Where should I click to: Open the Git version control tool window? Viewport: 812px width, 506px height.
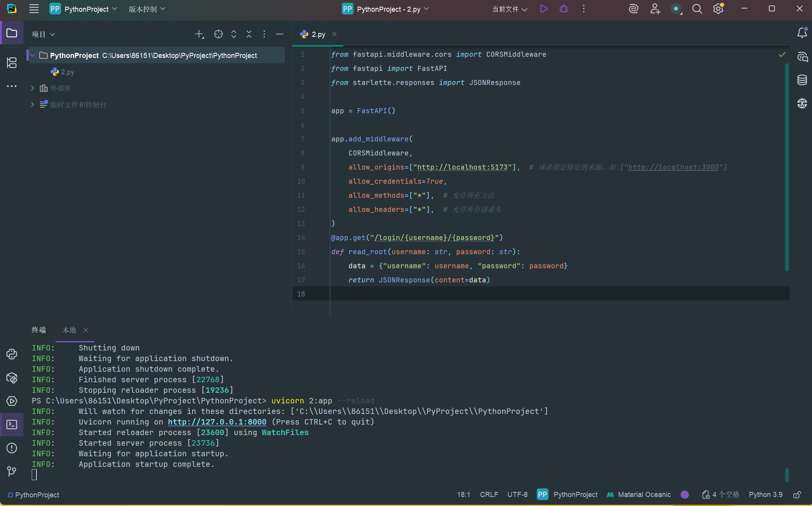pos(12,471)
